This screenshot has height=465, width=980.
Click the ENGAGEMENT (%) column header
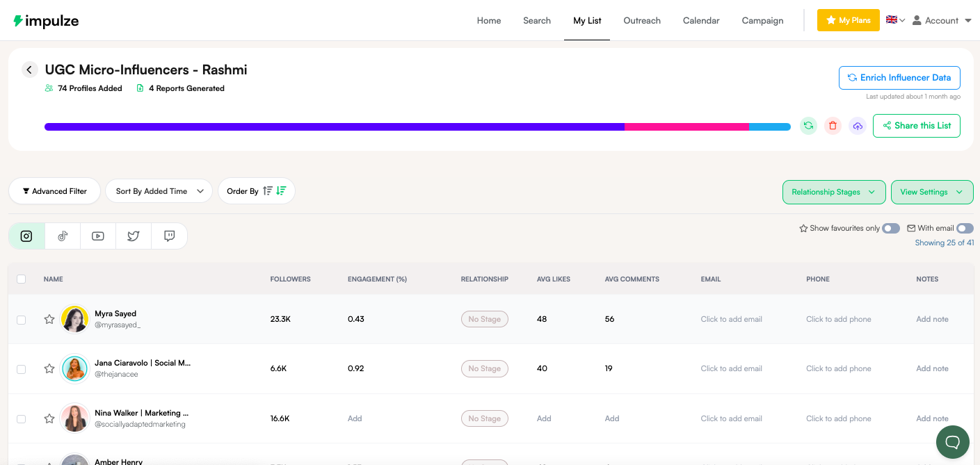(x=377, y=279)
